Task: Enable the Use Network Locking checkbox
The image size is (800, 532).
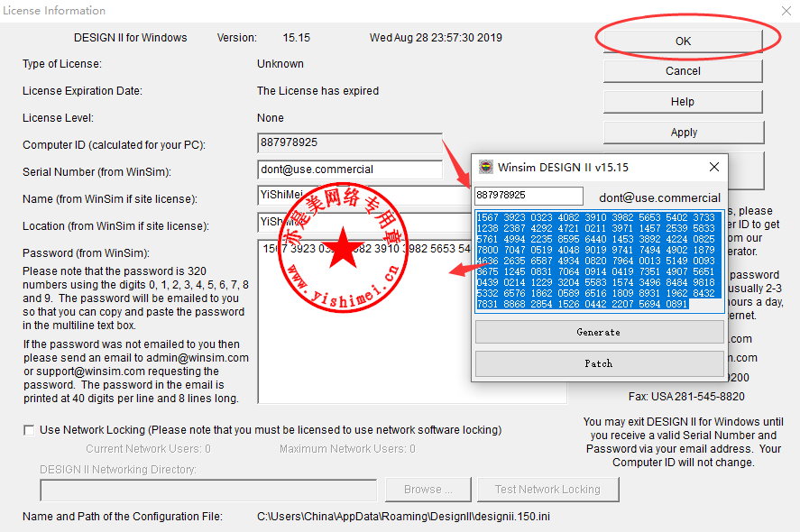Action: (29, 430)
